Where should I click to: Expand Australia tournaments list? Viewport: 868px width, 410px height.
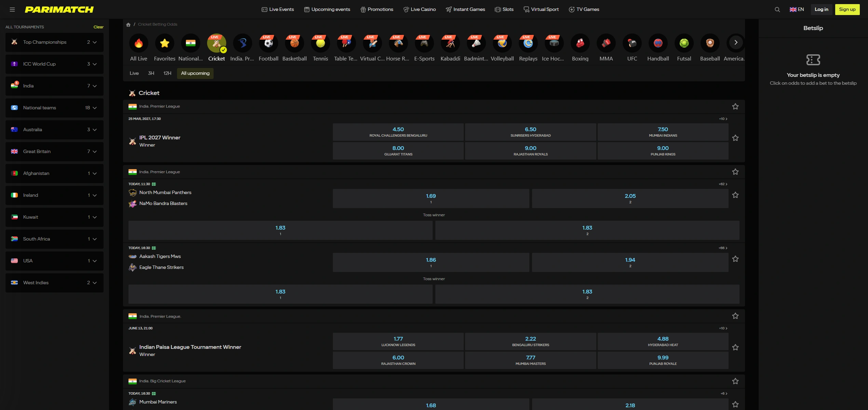coord(54,130)
